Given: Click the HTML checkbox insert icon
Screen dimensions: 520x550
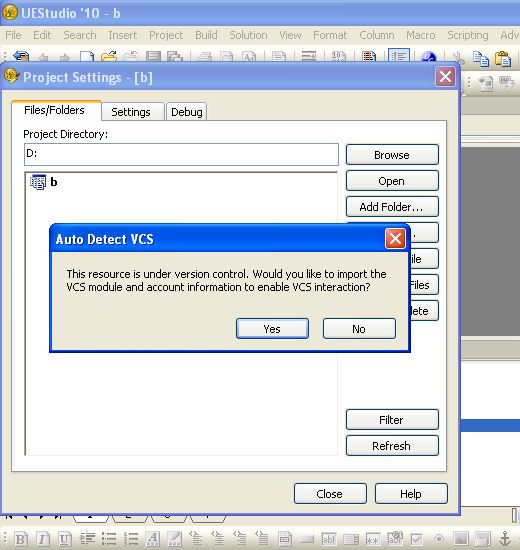Looking at the screenshot, I should click(417, 539).
